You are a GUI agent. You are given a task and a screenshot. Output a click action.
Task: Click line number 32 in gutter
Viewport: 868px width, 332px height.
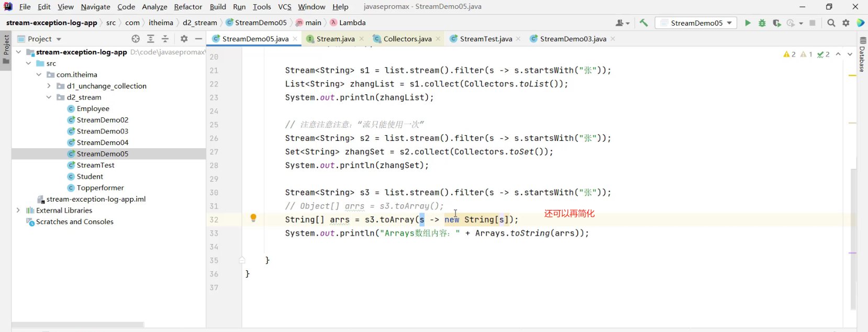pos(214,219)
